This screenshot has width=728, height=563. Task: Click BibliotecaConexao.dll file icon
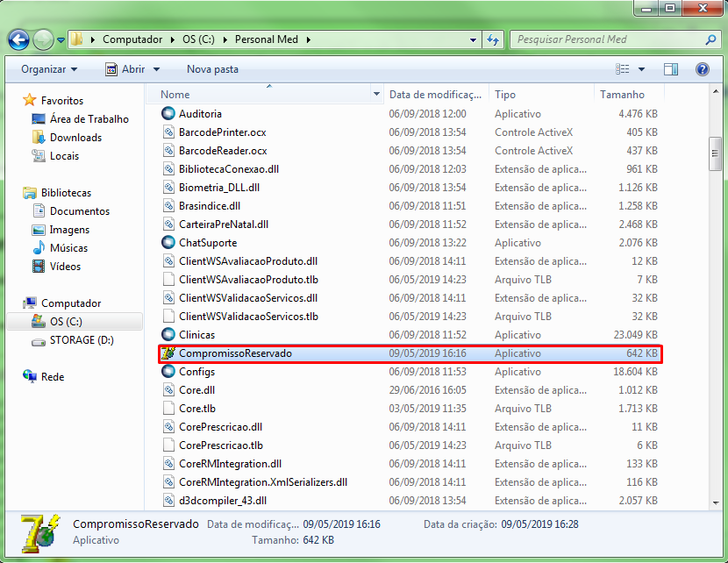[168, 169]
